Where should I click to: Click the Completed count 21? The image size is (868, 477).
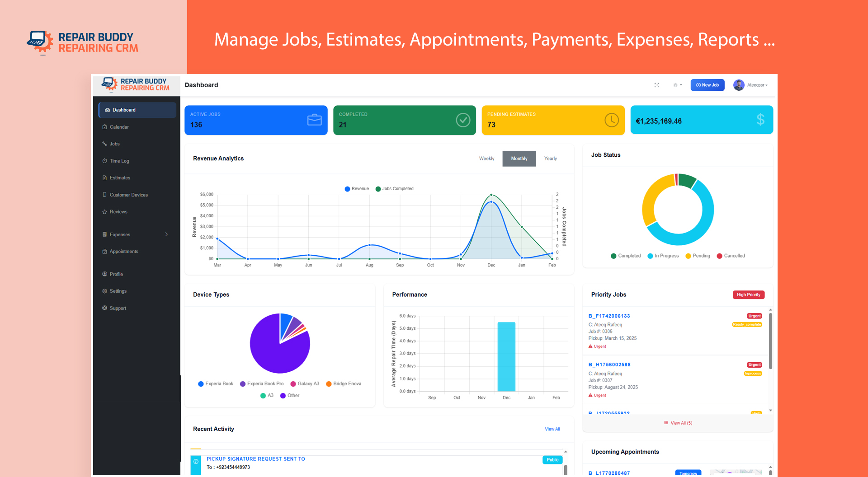[x=343, y=125]
